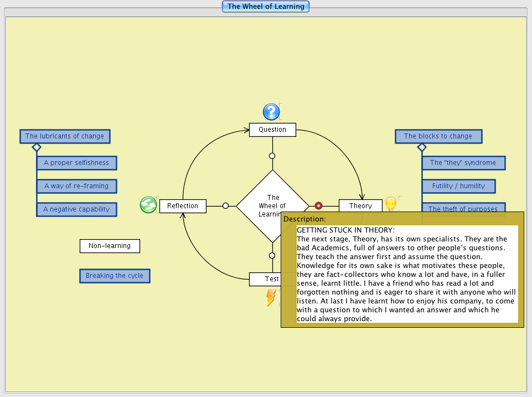The width and height of the screenshot is (532, 397).
Task: Click inside the Description text area
Action: 407,274
